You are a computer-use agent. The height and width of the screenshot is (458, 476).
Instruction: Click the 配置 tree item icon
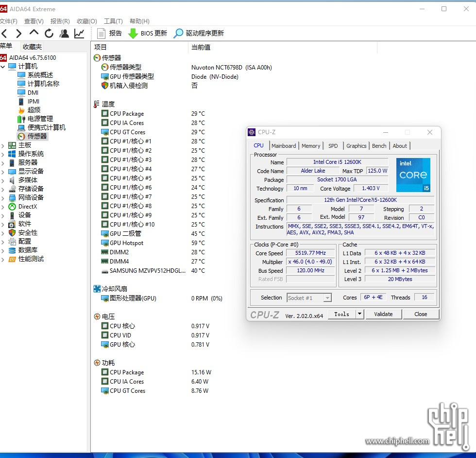(12, 242)
